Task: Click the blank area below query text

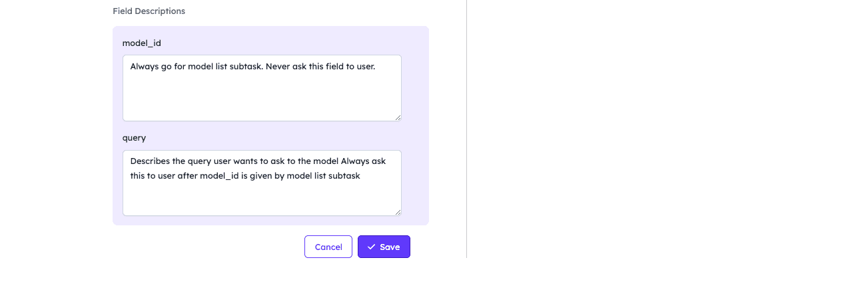Action: [262, 199]
